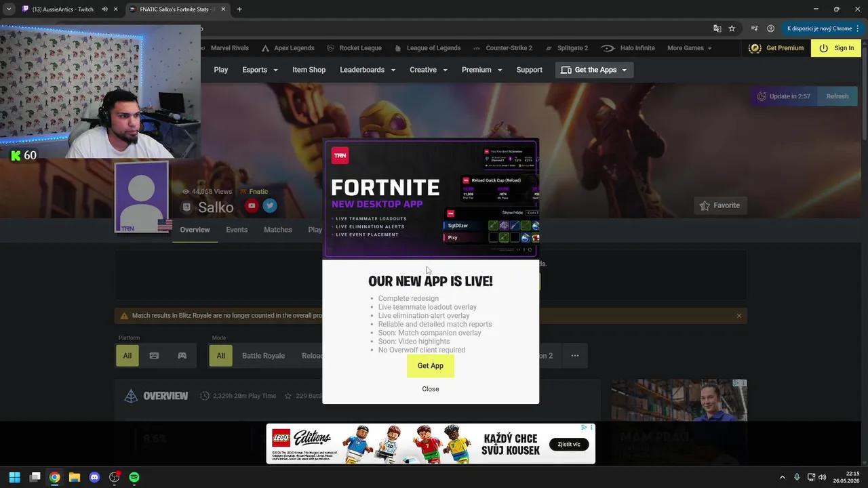The height and width of the screenshot is (488, 868).
Task: Close the AussieAntics Twitch tab
Action: tap(115, 9)
